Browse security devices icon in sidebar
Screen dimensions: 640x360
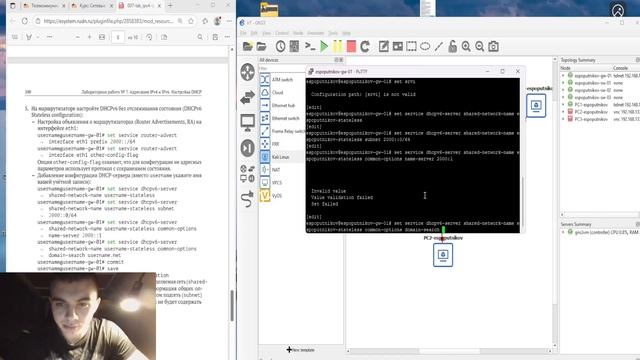tap(248, 148)
